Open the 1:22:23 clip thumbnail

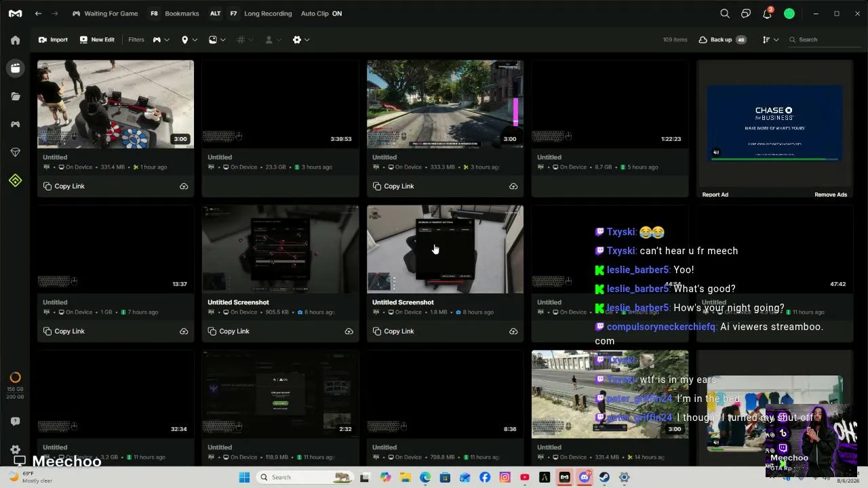[610, 104]
